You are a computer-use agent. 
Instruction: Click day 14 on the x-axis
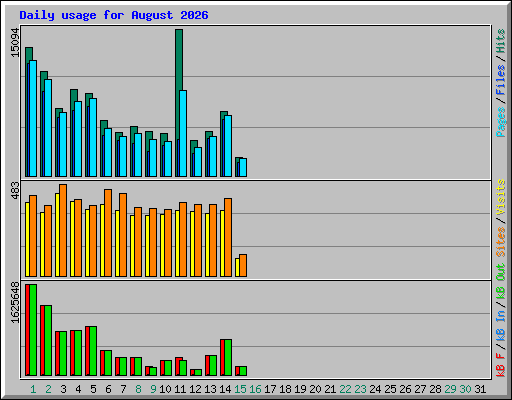225,389
